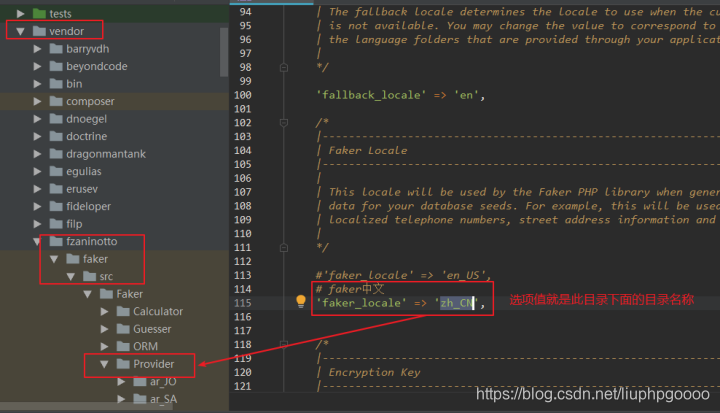Select the dnoegel folder name

86,119
